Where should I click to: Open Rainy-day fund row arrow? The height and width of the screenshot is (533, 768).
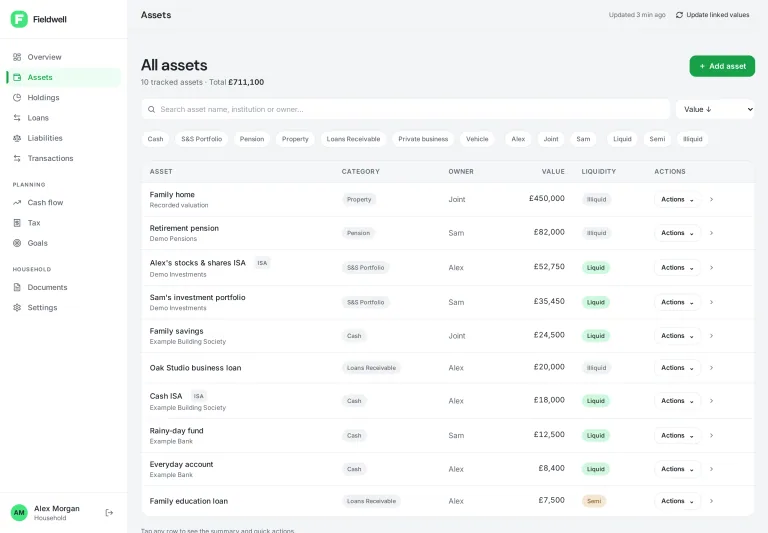[711, 436]
